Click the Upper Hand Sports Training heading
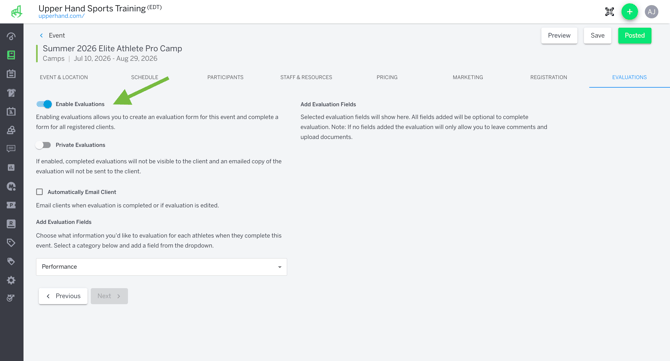This screenshot has width=670, height=361. click(x=92, y=8)
